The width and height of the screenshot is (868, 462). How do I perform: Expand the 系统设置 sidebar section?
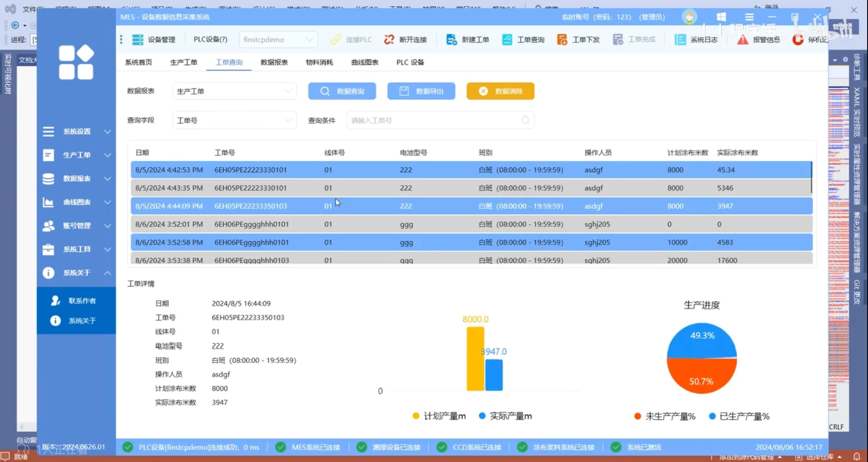[x=76, y=131]
